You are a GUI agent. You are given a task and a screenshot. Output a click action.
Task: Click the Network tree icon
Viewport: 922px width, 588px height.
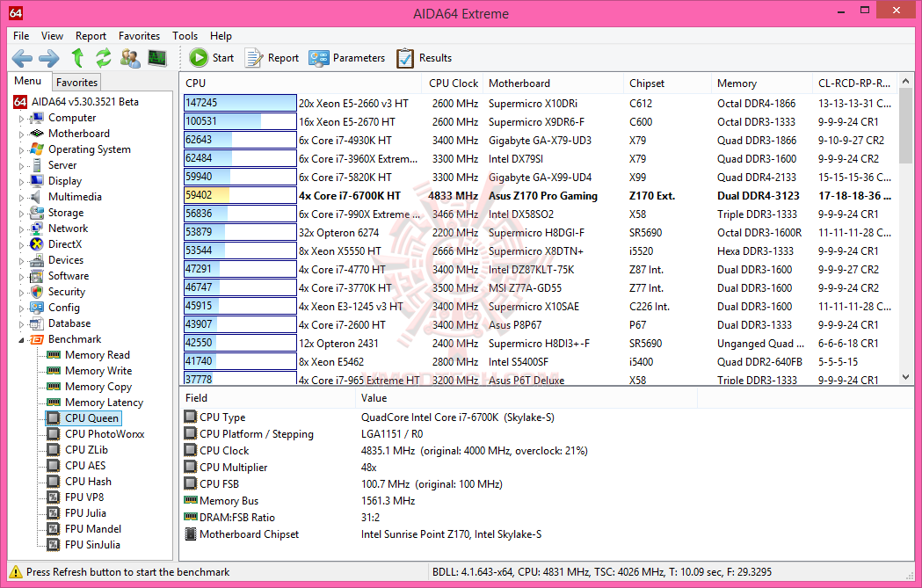point(37,229)
